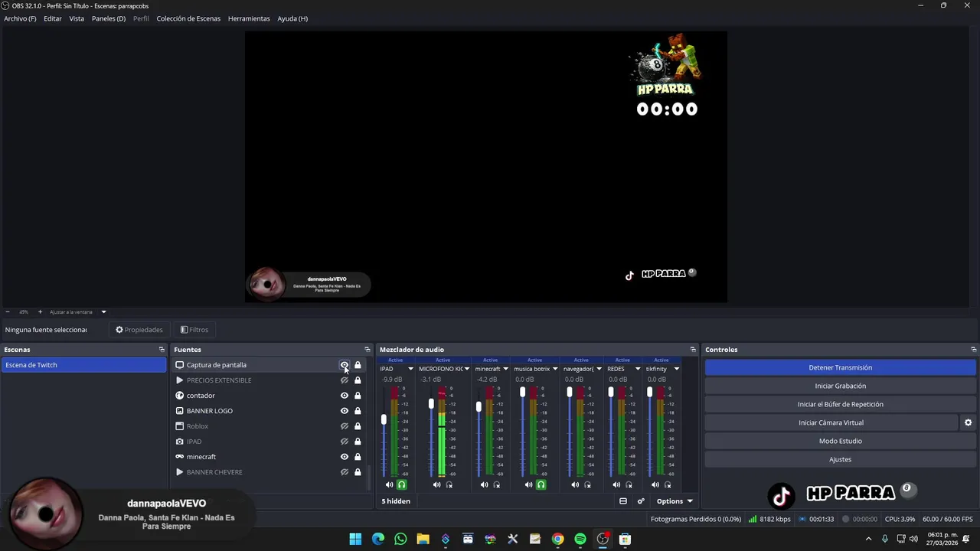980x551 pixels.
Task: Click the minecraft volume fader handle
Action: point(479,406)
